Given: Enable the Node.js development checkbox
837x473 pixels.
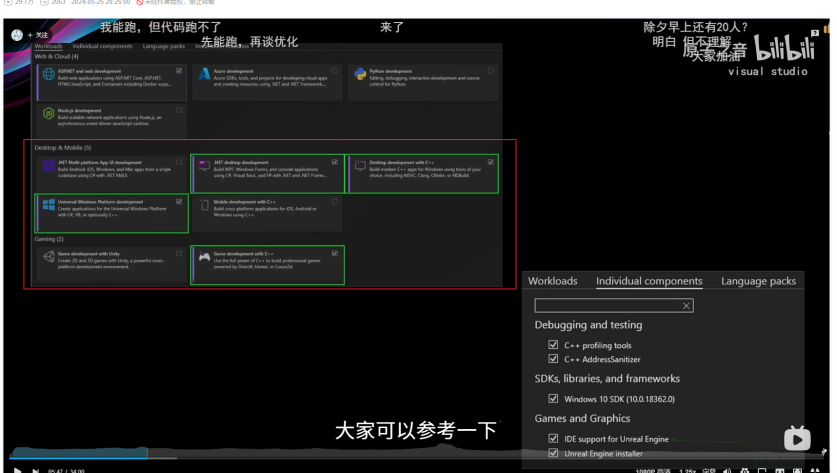Looking at the screenshot, I should (x=179, y=110).
